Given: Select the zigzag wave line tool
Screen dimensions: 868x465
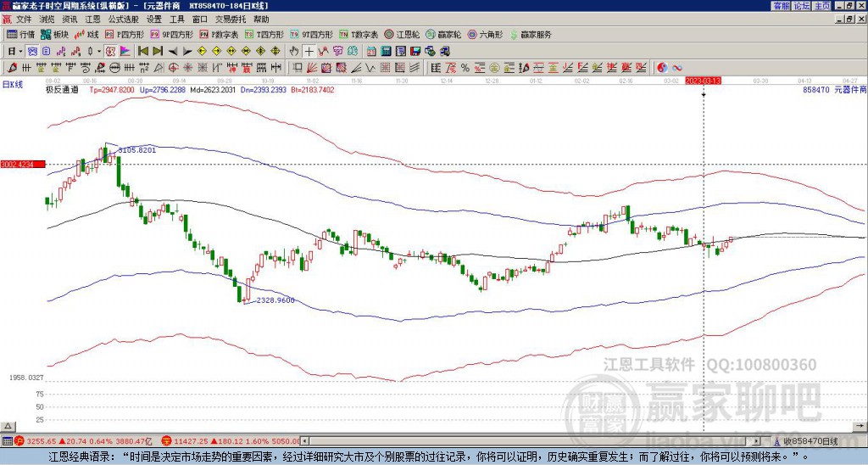Looking at the screenshot, I should tap(370, 68).
